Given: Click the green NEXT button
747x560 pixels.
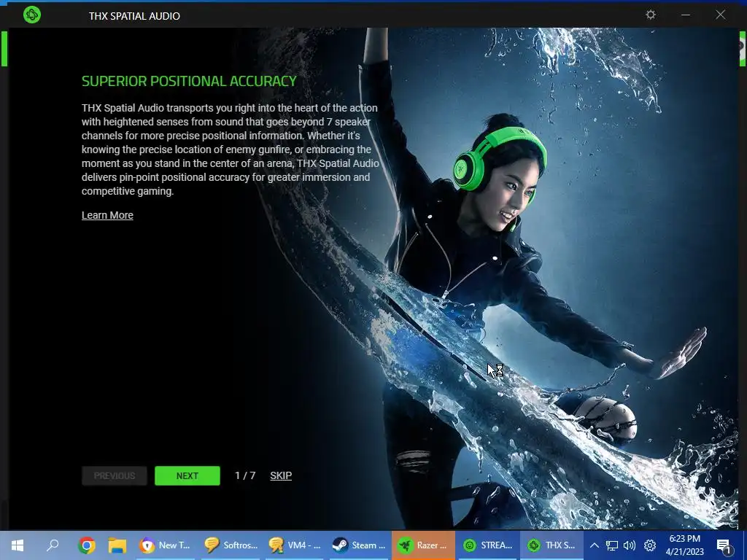Looking at the screenshot, I should [187, 475].
